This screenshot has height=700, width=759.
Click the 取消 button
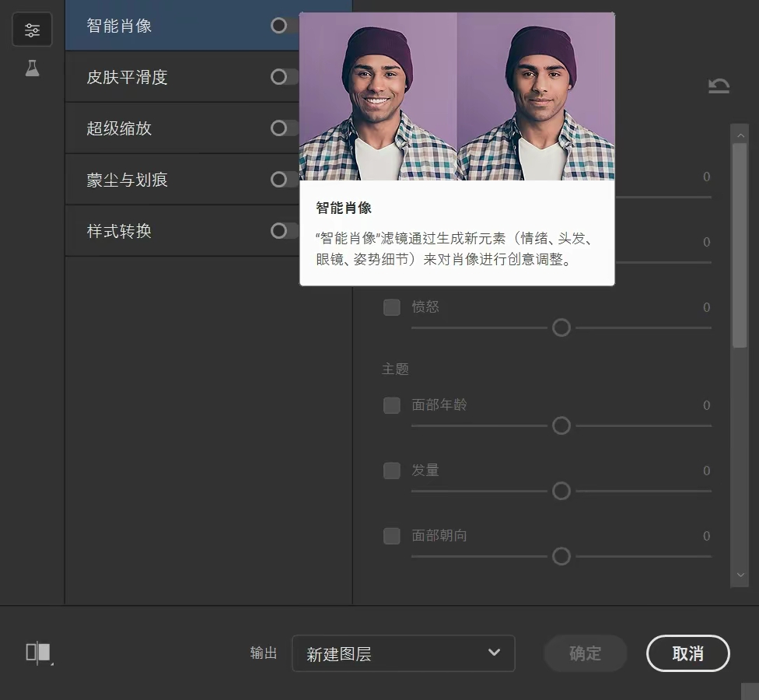[687, 653]
